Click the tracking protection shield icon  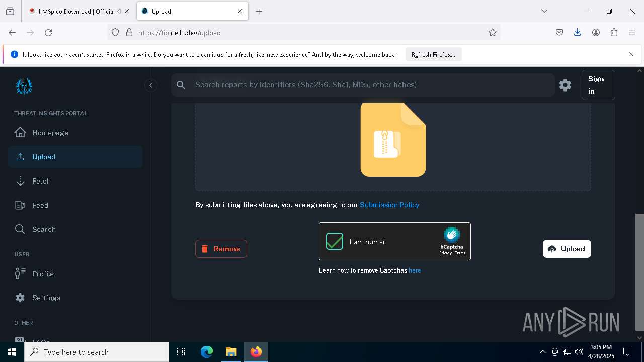(115, 33)
